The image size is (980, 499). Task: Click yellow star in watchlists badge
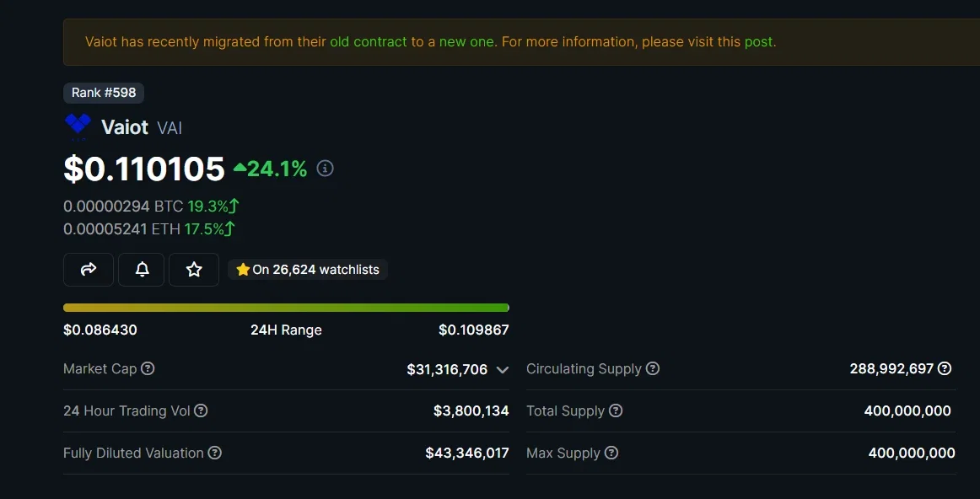click(x=243, y=269)
